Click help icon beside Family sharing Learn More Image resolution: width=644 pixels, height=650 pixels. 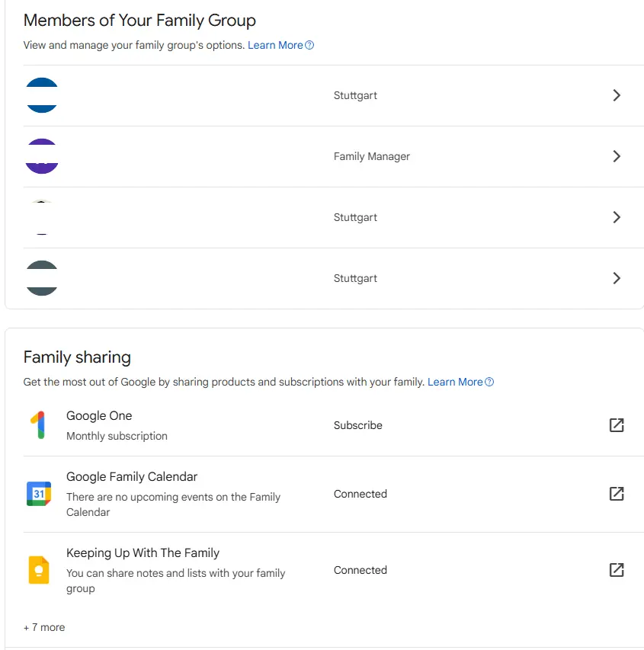489,382
